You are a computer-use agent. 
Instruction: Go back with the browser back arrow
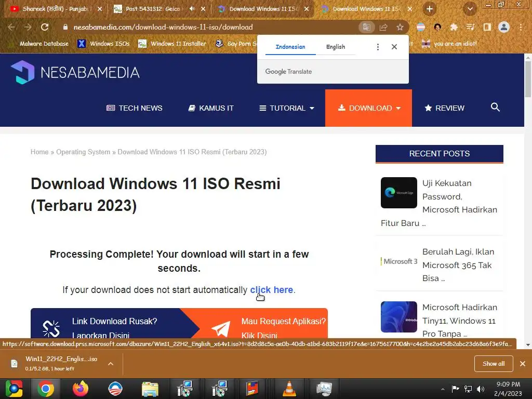11,27
